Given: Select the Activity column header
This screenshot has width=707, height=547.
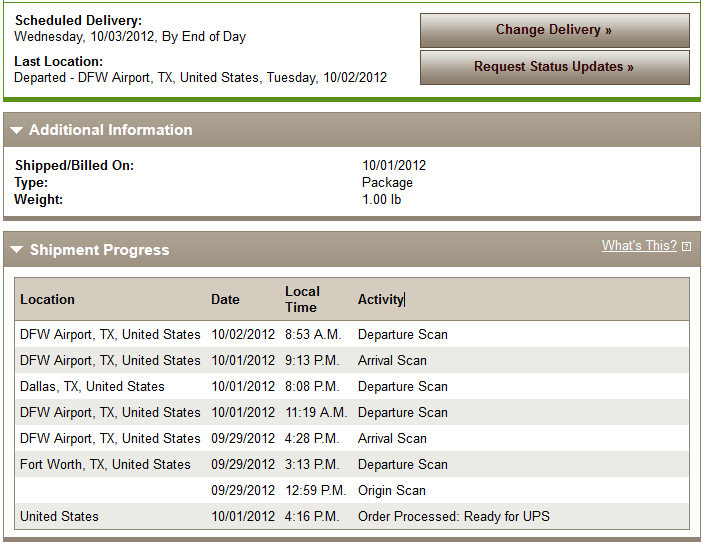Looking at the screenshot, I should click(381, 299).
